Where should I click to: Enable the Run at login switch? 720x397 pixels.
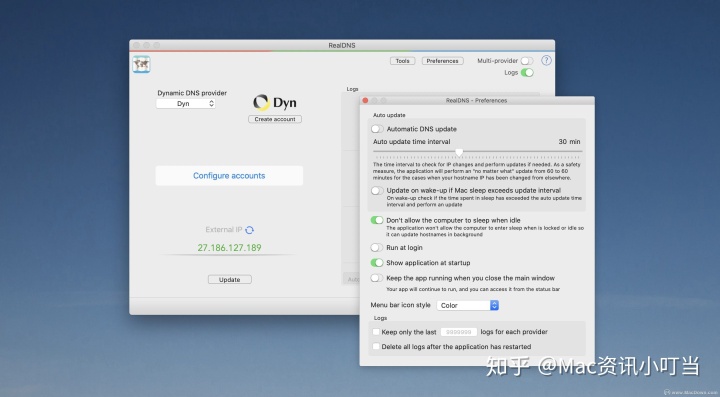377,248
